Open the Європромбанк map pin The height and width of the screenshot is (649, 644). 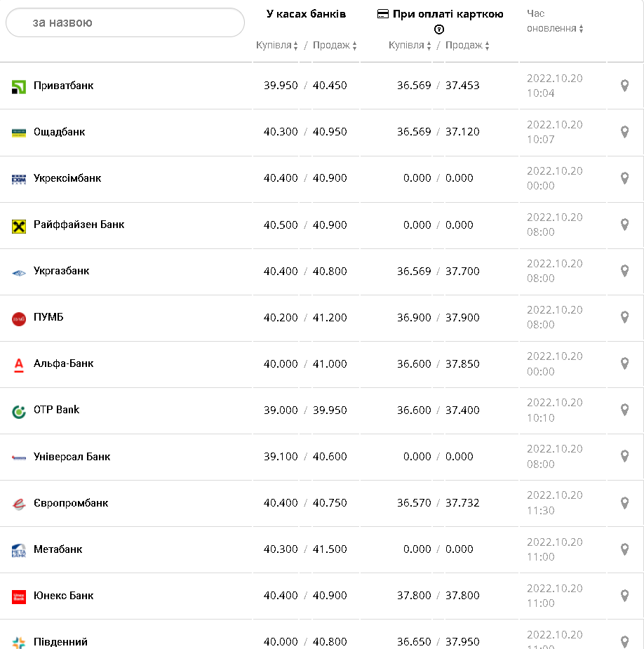pos(624,502)
